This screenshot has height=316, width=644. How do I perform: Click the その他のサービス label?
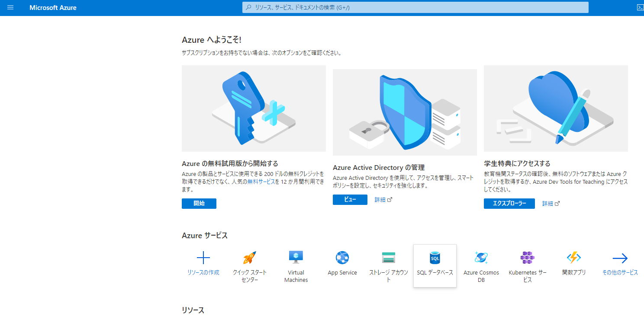pyautogui.click(x=620, y=273)
